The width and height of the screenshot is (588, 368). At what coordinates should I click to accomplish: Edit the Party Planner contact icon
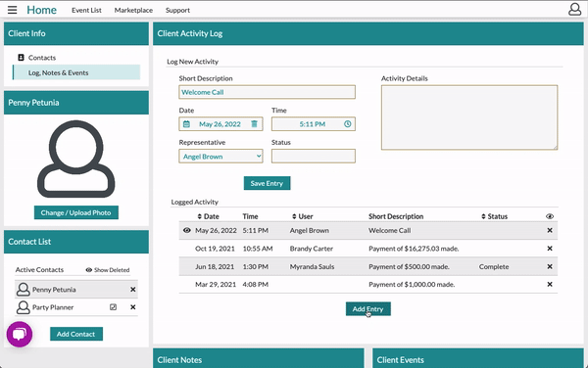tap(113, 307)
